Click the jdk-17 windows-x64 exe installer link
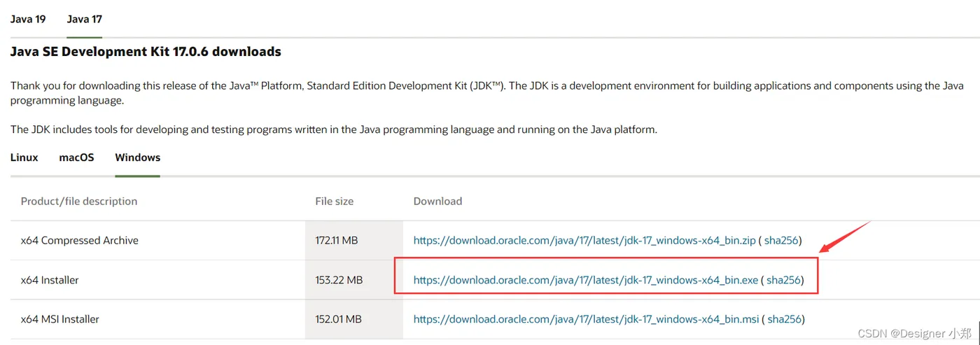980x345 pixels. [x=586, y=280]
